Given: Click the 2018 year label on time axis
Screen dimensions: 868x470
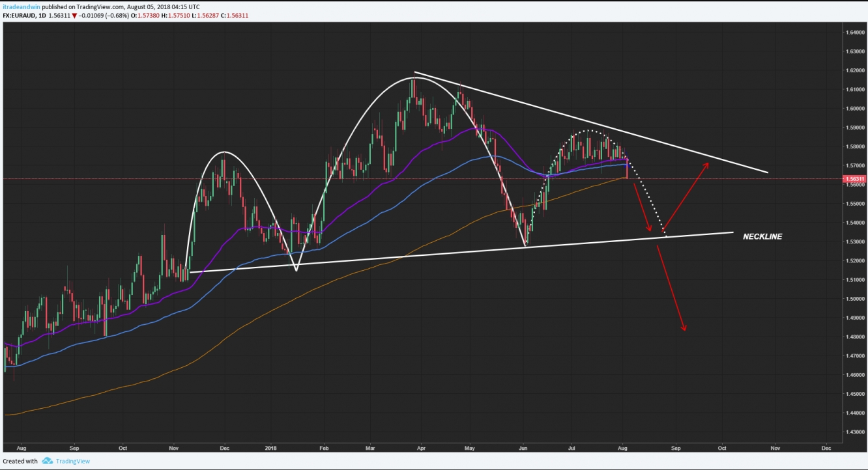Looking at the screenshot, I should (x=272, y=449).
